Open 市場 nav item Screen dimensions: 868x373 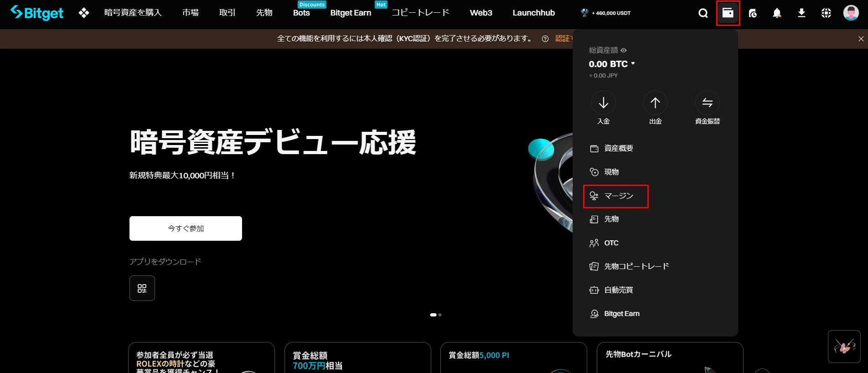[x=190, y=13]
